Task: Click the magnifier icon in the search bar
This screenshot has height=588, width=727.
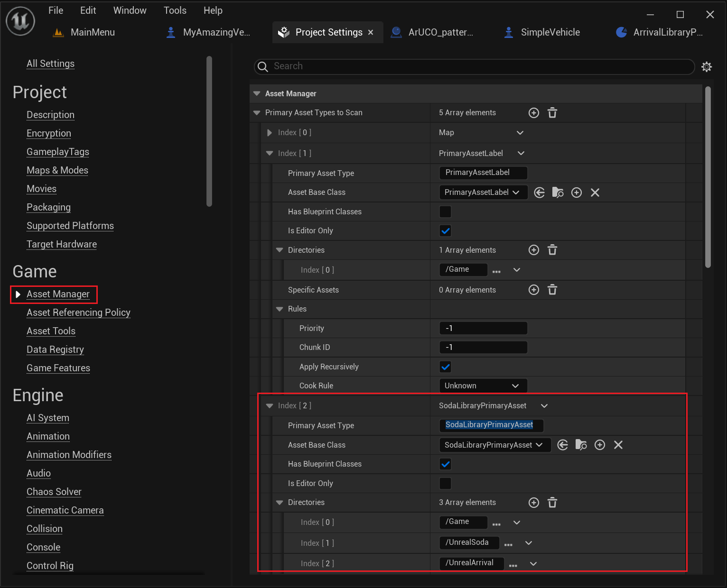Action: click(x=263, y=67)
